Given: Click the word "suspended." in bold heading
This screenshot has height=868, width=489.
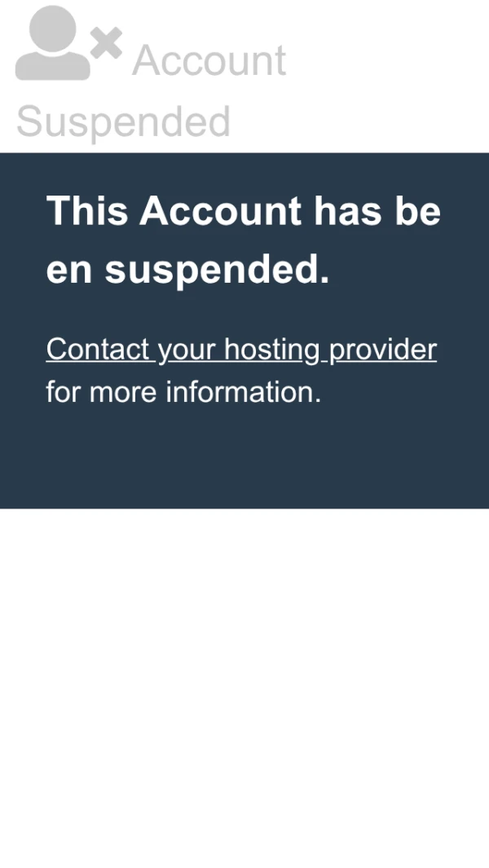Looking at the screenshot, I should pyautogui.click(x=217, y=270).
